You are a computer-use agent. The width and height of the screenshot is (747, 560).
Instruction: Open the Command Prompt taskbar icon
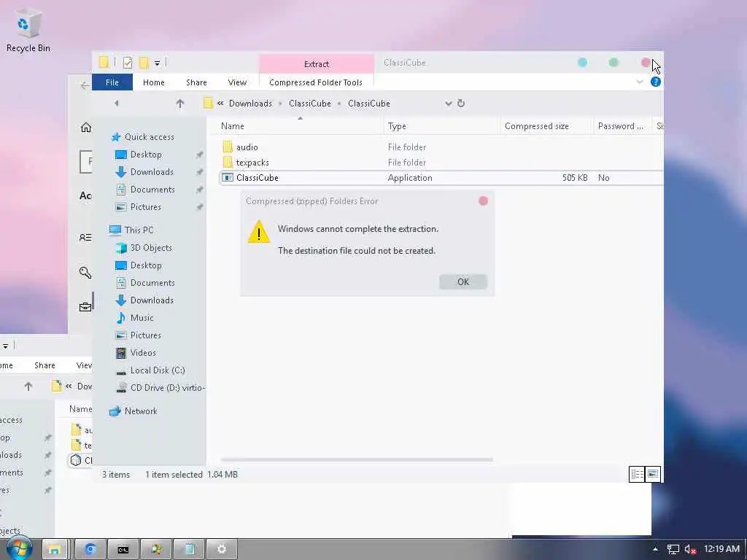tap(123, 550)
